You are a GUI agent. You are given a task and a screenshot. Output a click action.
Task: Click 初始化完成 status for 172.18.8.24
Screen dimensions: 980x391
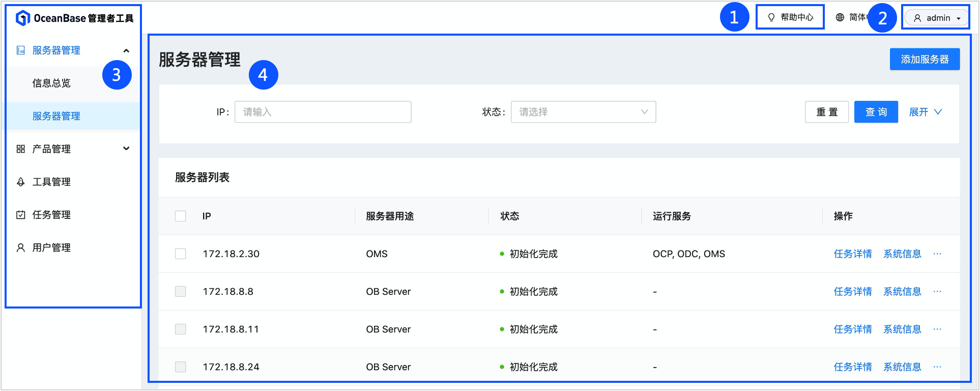click(534, 367)
